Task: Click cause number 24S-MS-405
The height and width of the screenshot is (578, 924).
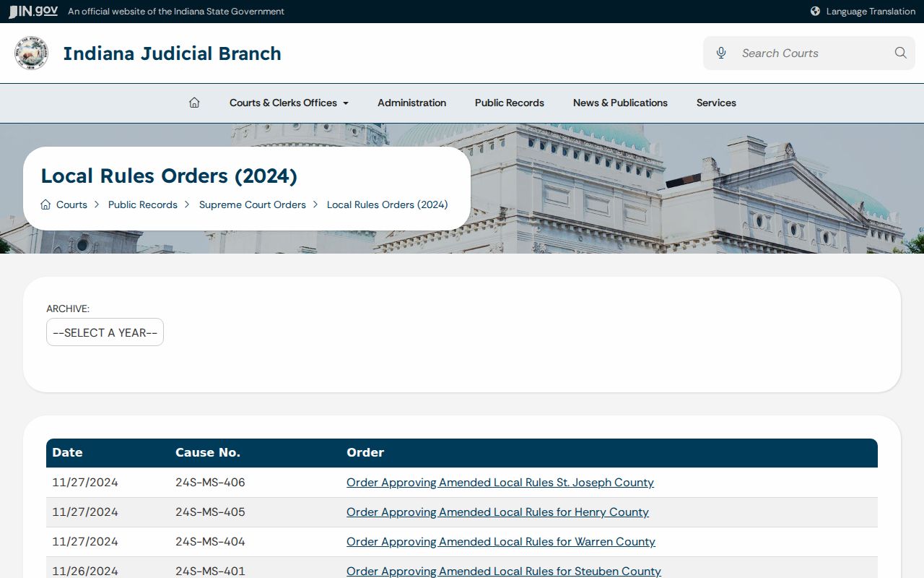Action: pyautogui.click(x=210, y=512)
